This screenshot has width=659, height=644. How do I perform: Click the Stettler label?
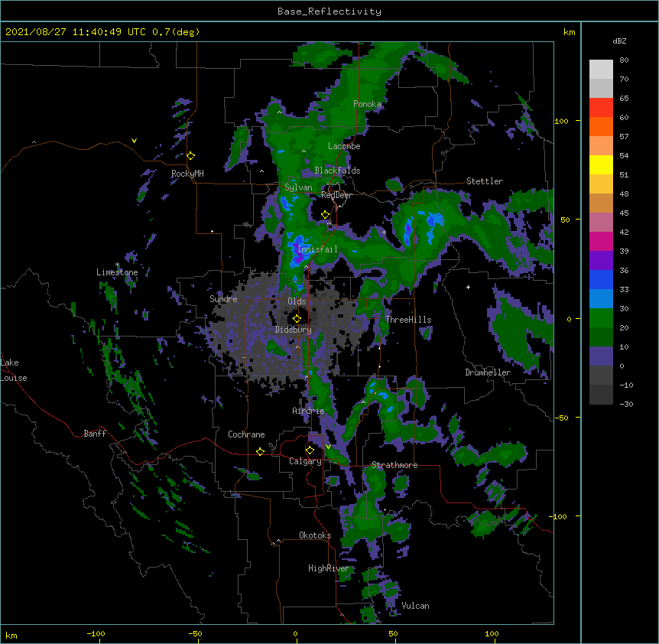pyautogui.click(x=485, y=181)
